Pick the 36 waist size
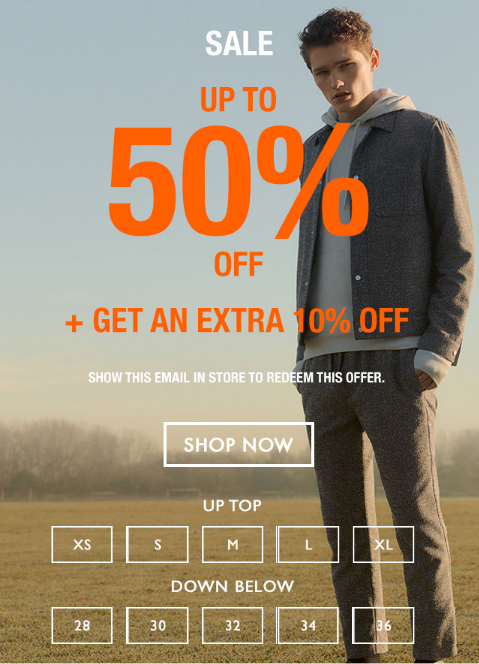Image resolution: width=479 pixels, height=664 pixels. 383,625
